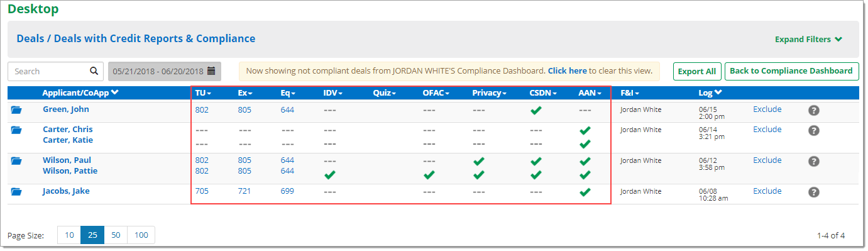Click Privacy checkmark for Wilson, Pattie
The image size is (868, 251).
(479, 175)
